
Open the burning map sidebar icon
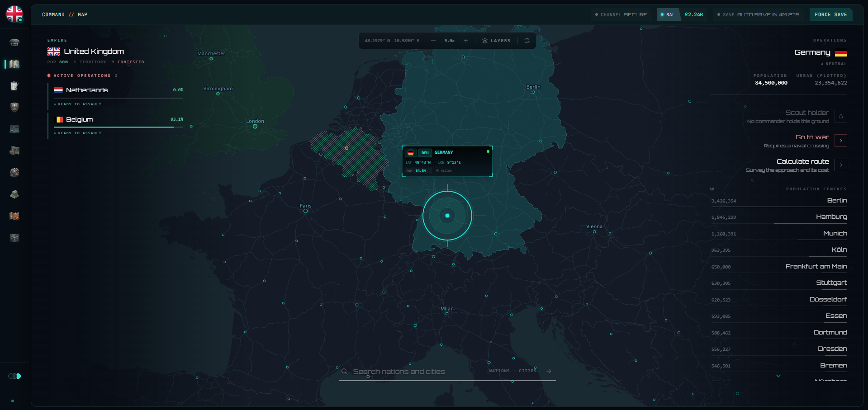click(14, 216)
